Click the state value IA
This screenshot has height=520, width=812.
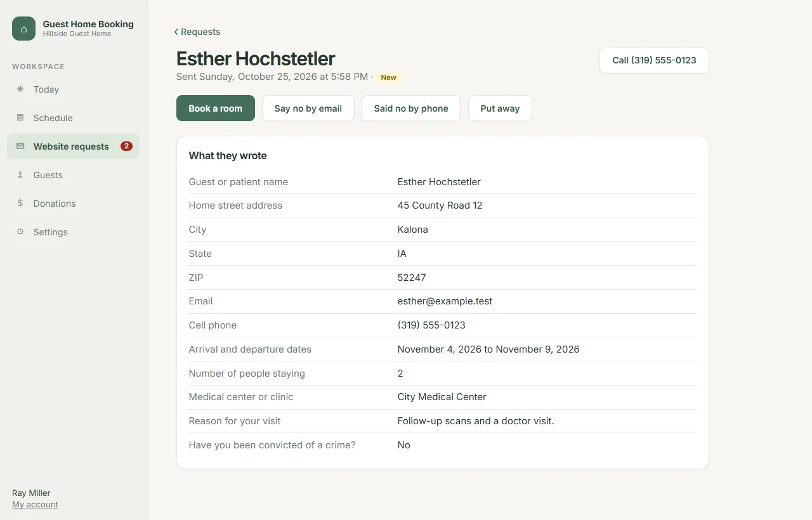coord(402,254)
